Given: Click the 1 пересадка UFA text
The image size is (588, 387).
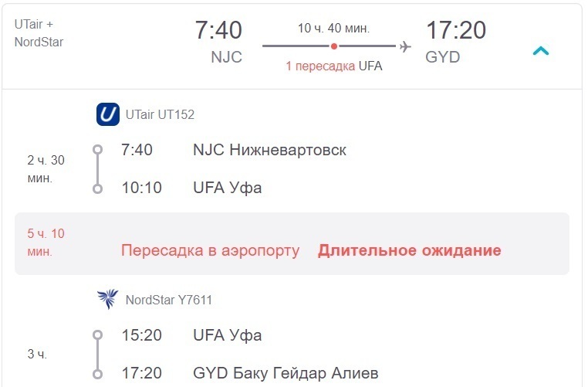Looking at the screenshot, I should [334, 66].
